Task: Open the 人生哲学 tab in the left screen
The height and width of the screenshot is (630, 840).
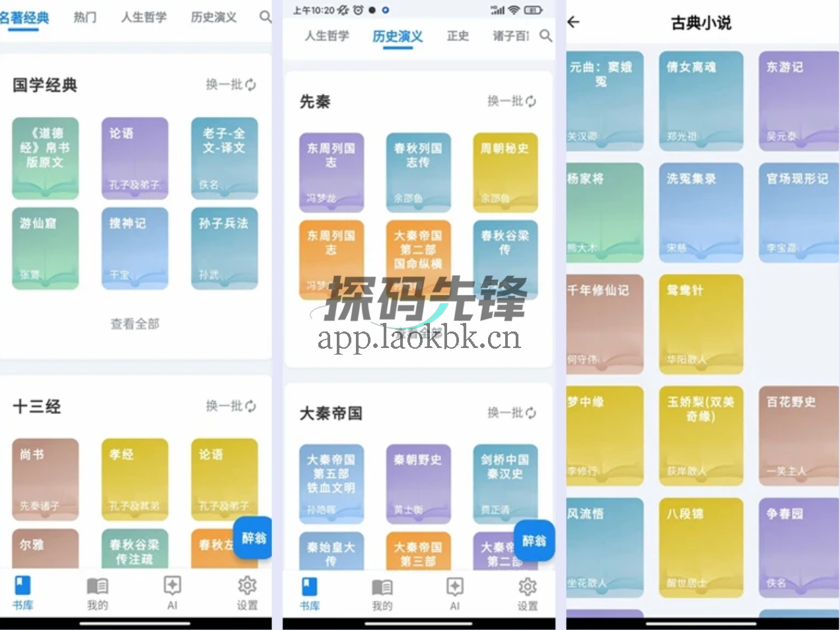Action: click(x=144, y=17)
